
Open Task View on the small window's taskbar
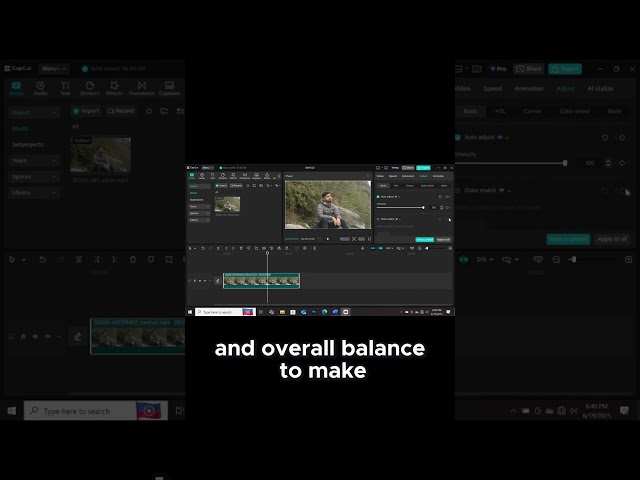tap(261, 312)
